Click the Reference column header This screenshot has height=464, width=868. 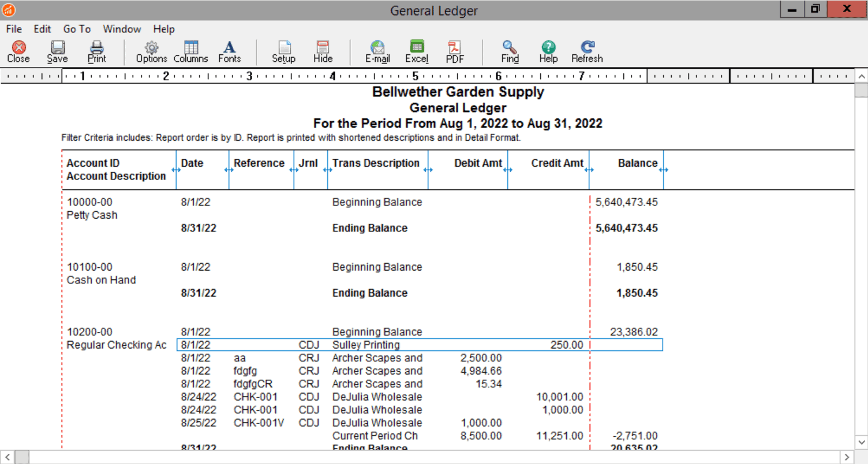click(259, 163)
